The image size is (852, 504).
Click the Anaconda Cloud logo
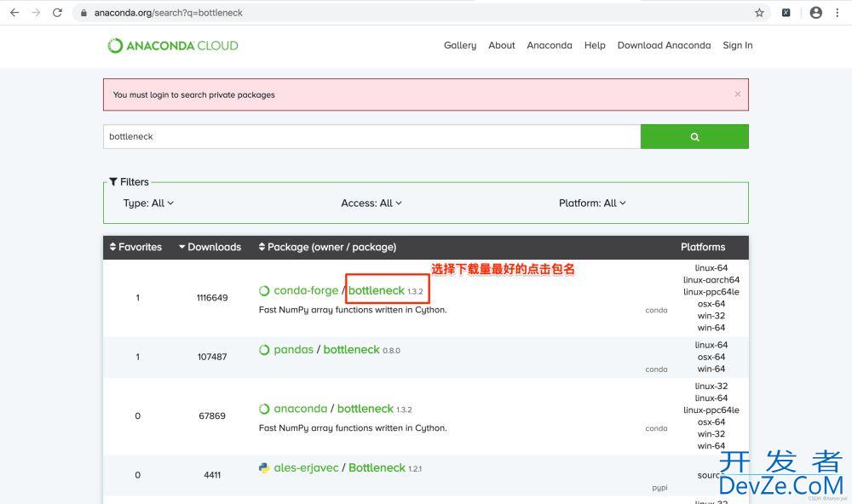coord(173,46)
